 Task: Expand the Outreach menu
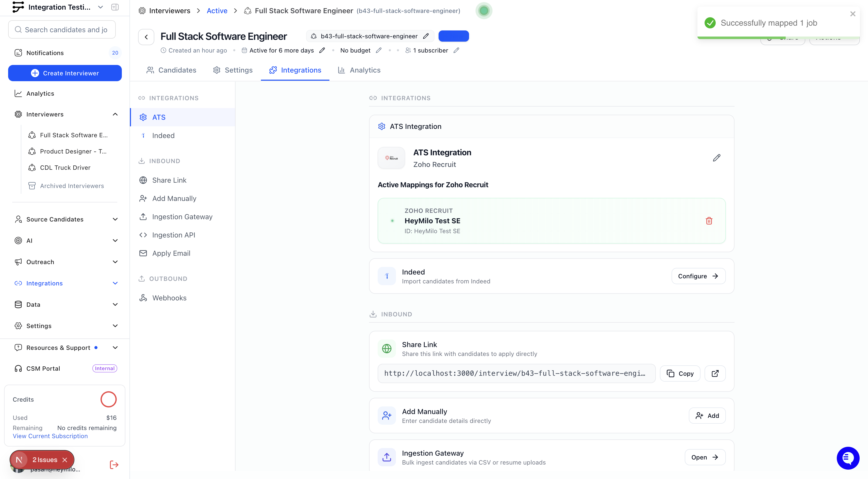tap(115, 262)
